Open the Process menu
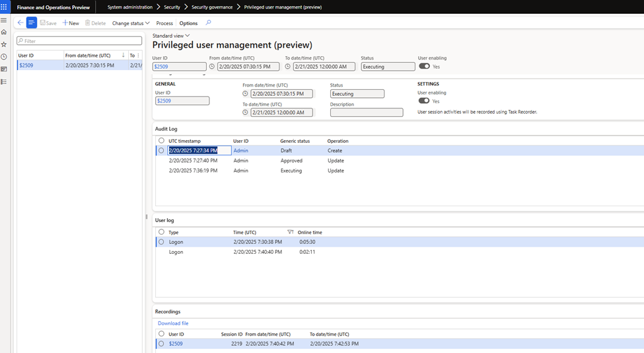The width and height of the screenshot is (644, 353). click(164, 23)
